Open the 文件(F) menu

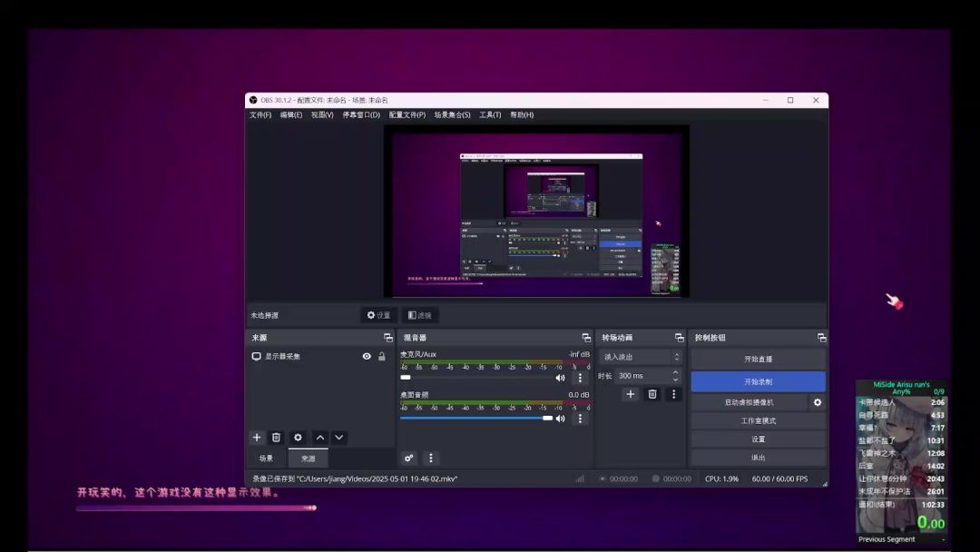click(260, 115)
